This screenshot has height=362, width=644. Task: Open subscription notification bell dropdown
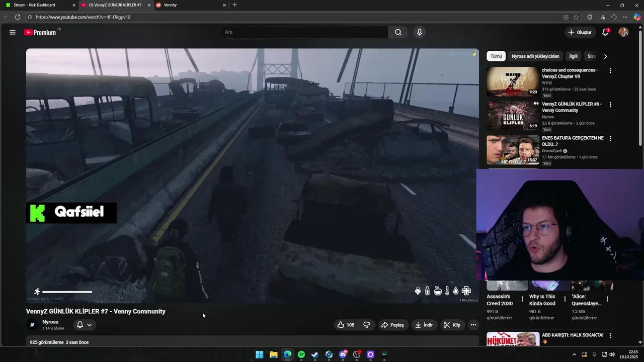coord(84,325)
